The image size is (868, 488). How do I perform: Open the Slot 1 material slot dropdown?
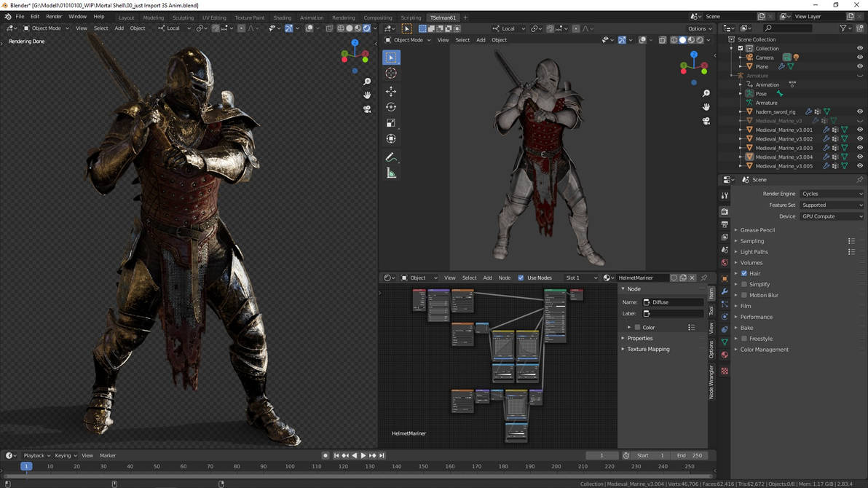coord(580,278)
